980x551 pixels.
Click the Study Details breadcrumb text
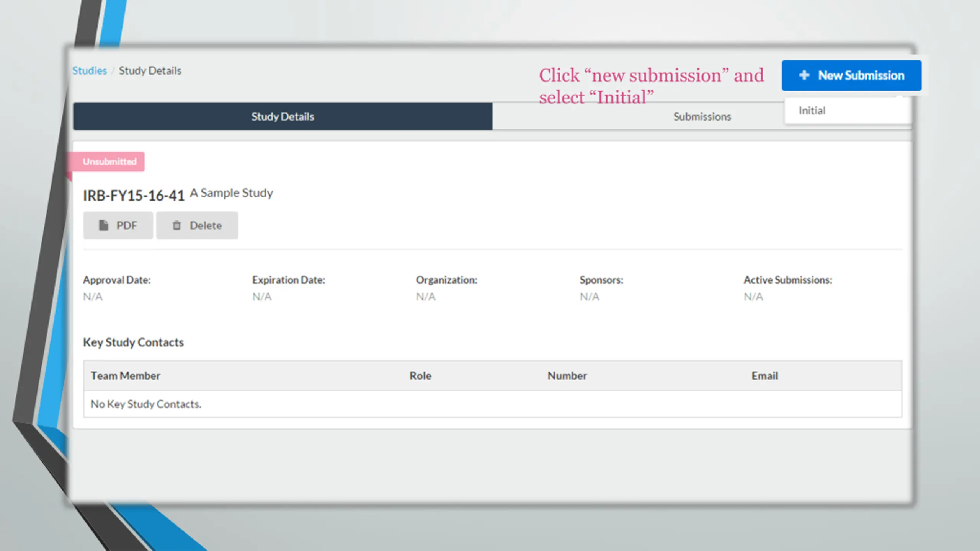[x=150, y=71]
